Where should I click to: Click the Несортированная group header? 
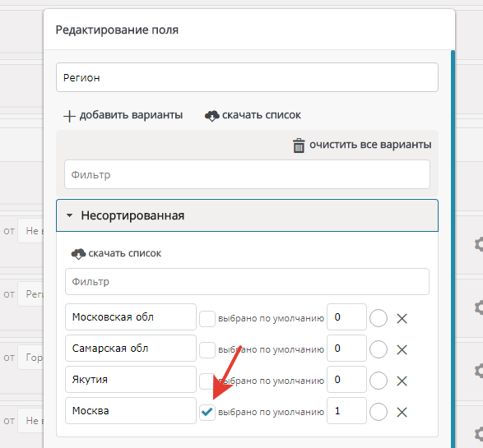tap(247, 215)
